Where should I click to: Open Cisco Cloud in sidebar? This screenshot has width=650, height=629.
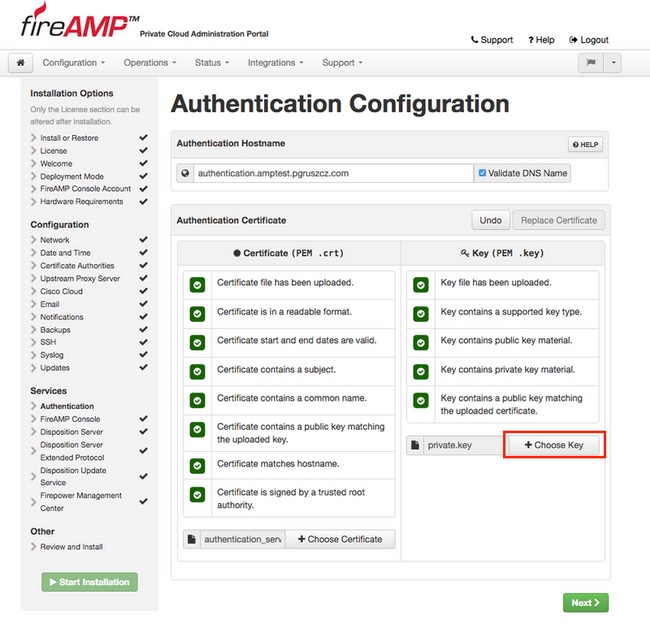coord(61,291)
